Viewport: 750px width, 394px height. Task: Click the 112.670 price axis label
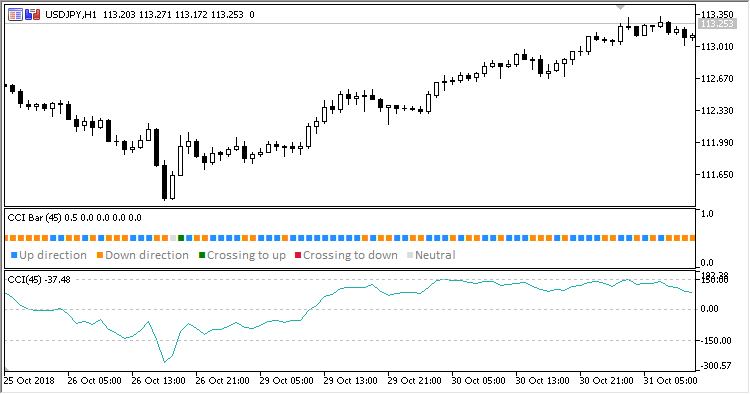[717, 79]
